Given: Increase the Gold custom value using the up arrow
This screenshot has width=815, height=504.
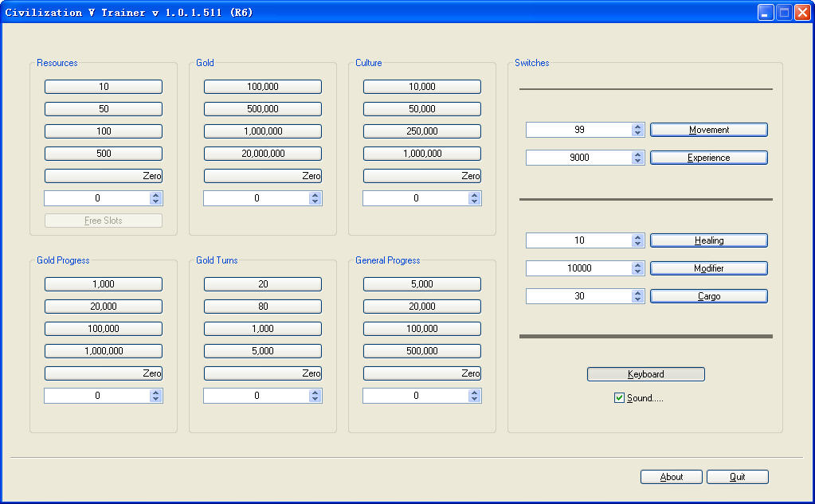Looking at the screenshot, I should (x=315, y=195).
